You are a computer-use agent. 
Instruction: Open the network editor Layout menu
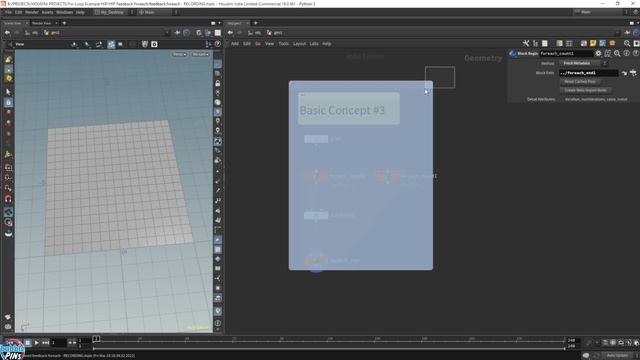click(299, 44)
